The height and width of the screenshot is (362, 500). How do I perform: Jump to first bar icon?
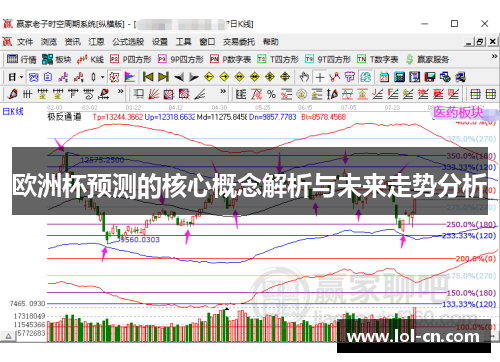click(x=148, y=77)
